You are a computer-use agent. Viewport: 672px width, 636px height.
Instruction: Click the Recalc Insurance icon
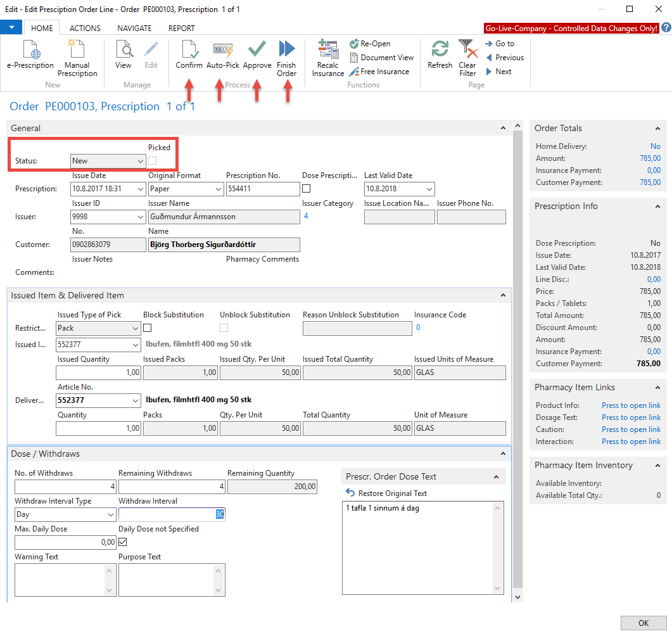(328, 51)
